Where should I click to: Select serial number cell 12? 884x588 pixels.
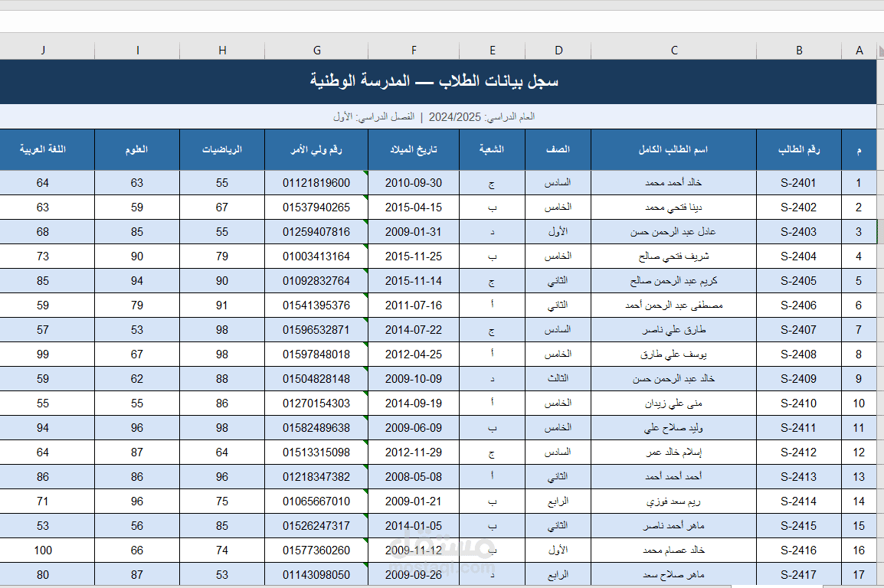coord(859,452)
